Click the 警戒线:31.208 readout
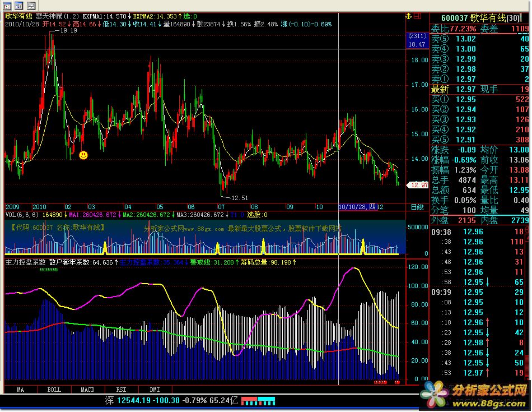 point(212,262)
